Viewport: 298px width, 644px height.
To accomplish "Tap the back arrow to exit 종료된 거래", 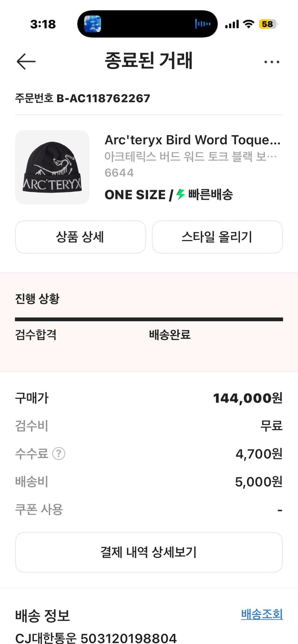I will (x=26, y=61).
